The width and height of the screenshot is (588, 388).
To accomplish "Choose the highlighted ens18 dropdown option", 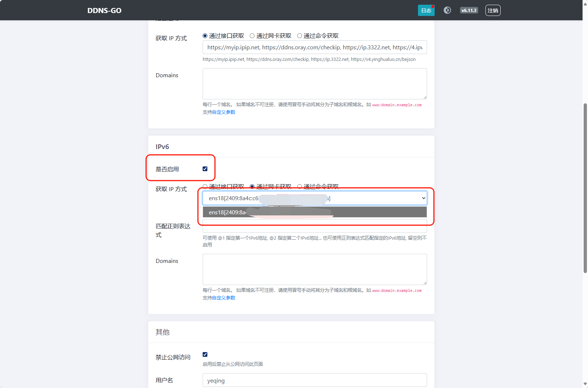I will pos(314,212).
